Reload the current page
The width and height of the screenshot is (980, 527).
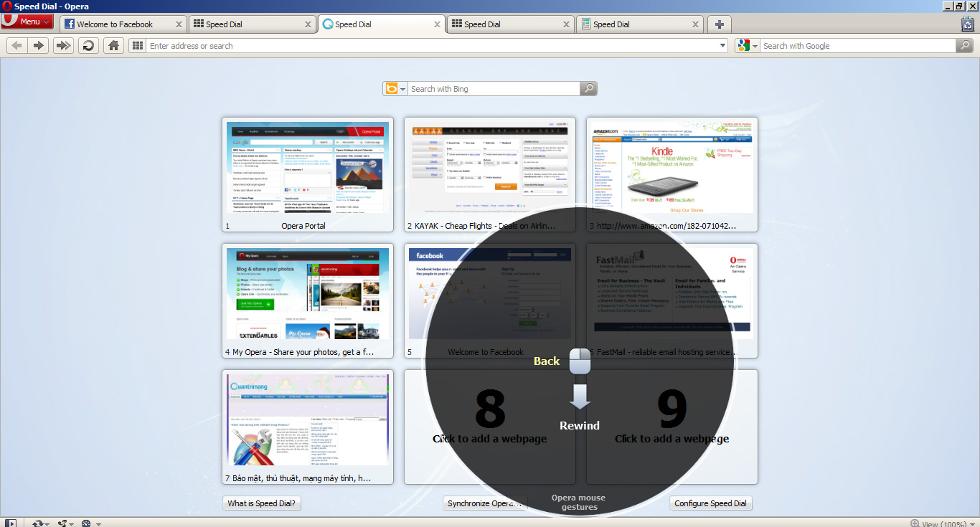(88, 45)
